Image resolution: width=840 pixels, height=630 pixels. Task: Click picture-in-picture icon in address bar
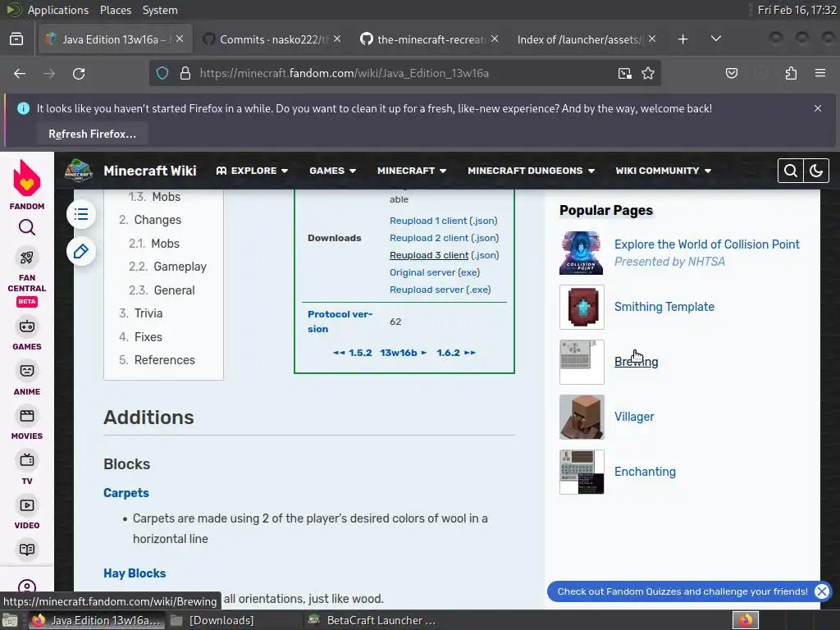pyautogui.click(x=624, y=73)
